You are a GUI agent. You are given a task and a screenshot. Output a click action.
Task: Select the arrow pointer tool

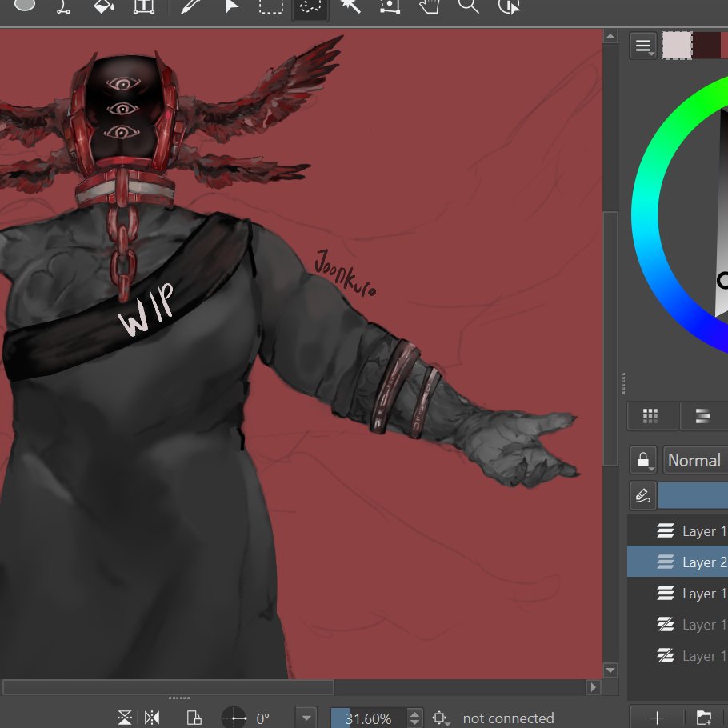point(231,6)
